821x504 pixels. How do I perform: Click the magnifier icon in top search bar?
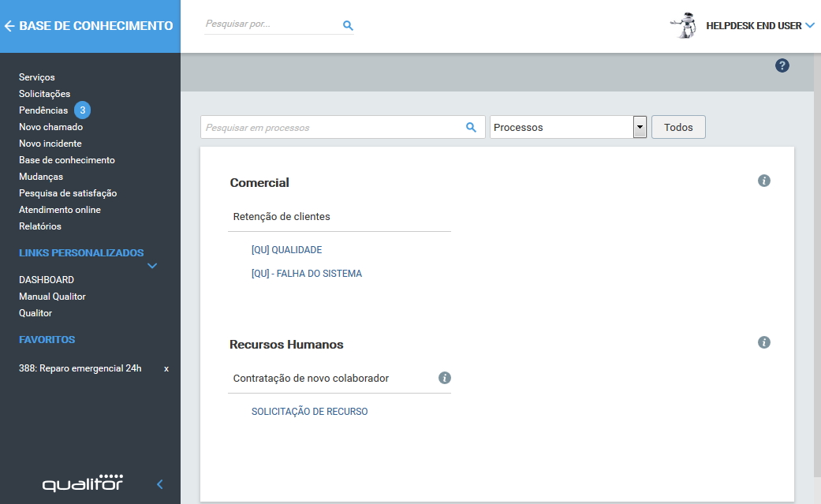[x=348, y=25]
